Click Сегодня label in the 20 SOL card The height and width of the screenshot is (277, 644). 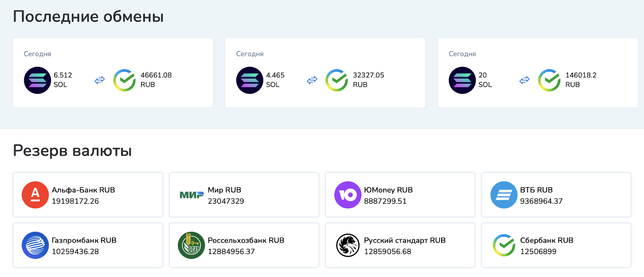coord(462,54)
